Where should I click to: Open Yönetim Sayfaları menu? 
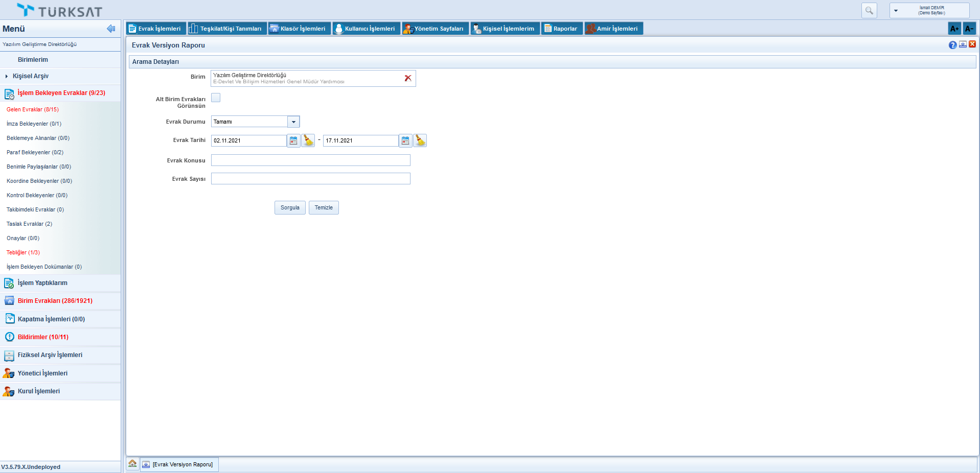point(436,29)
